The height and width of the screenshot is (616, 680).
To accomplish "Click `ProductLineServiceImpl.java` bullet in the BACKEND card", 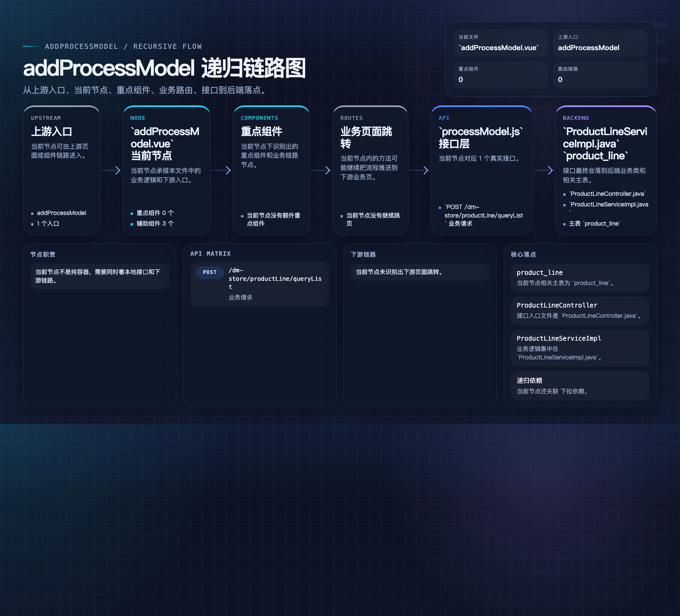I will [x=608, y=207].
